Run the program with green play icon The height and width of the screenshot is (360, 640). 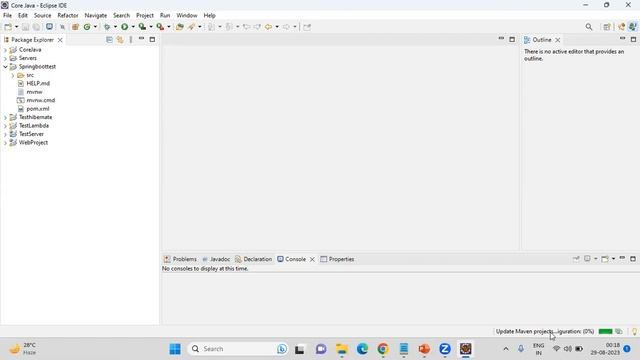124,27
